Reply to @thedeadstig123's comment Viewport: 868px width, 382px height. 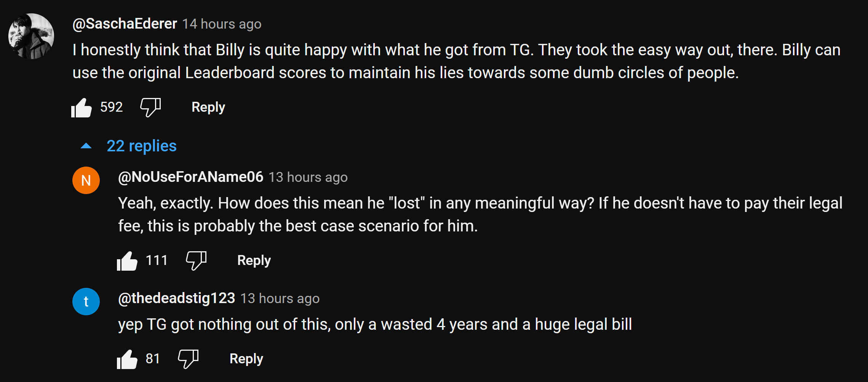click(246, 359)
